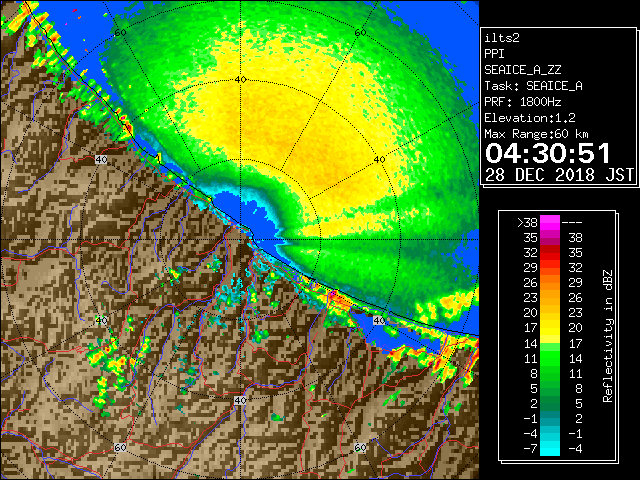Click the '60' ring label at upper right
The width and height of the screenshot is (640, 480).
coord(360,33)
